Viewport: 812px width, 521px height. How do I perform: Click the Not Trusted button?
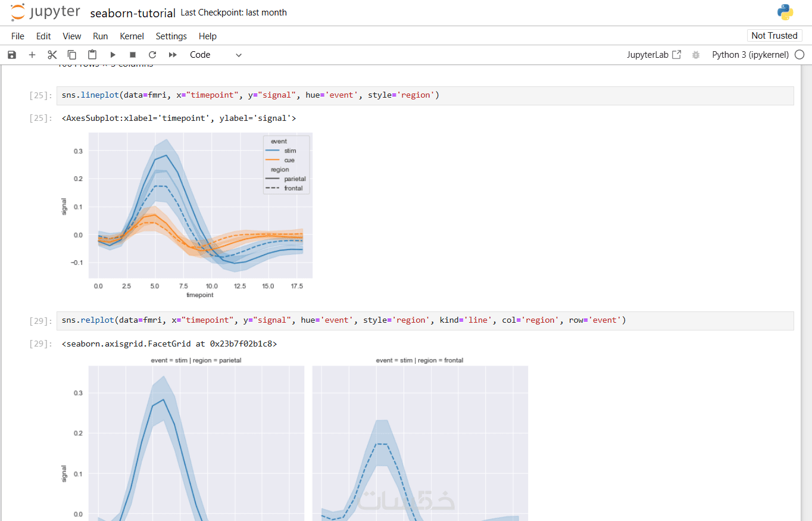(x=774, y=36)
